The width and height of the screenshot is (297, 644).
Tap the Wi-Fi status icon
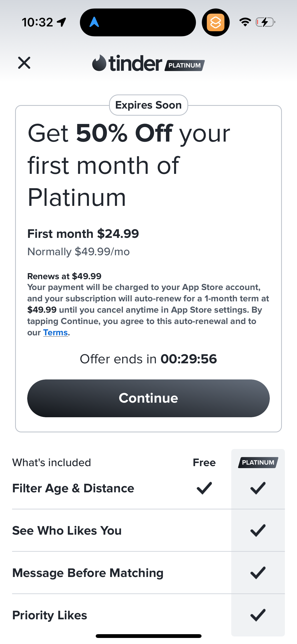[x=245, y=22]
